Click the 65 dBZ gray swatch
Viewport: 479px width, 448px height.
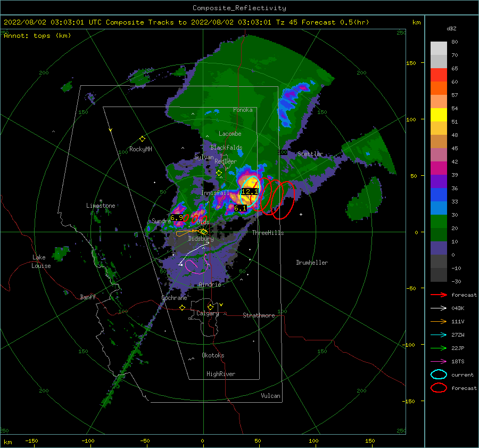tap(439, 61)
